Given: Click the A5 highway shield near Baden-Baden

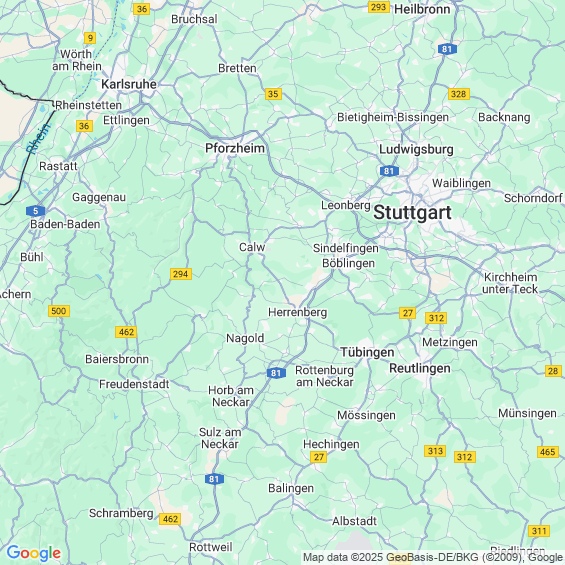Looking at the screenshot, I should pyautogui.click(x=36, y=211).
